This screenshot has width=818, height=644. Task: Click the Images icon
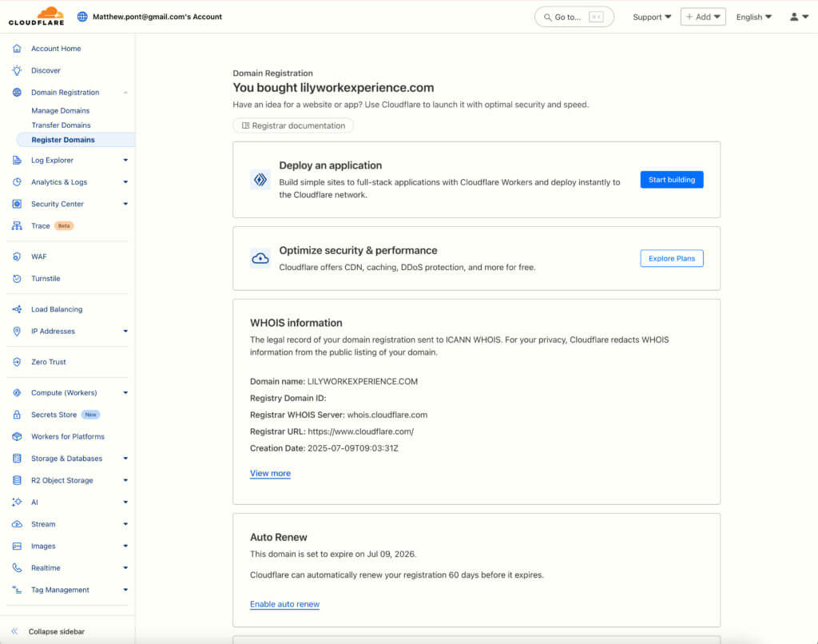[17, 547]
